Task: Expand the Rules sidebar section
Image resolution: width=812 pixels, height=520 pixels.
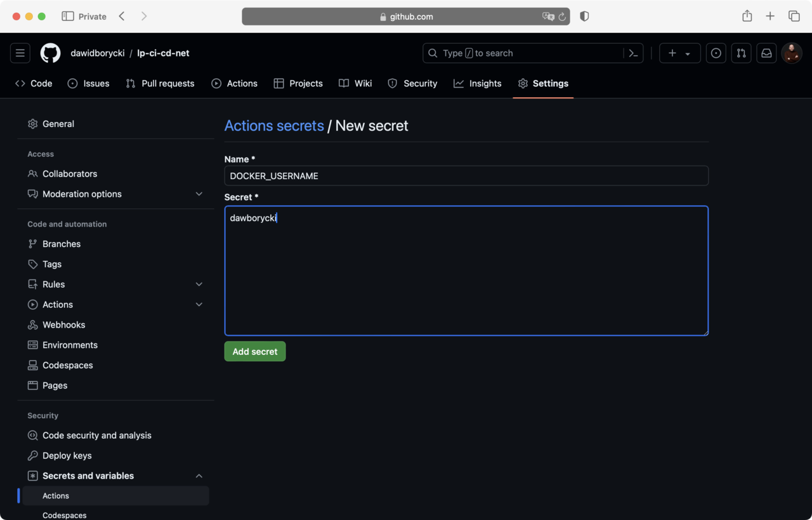Action: pos(199,284)
